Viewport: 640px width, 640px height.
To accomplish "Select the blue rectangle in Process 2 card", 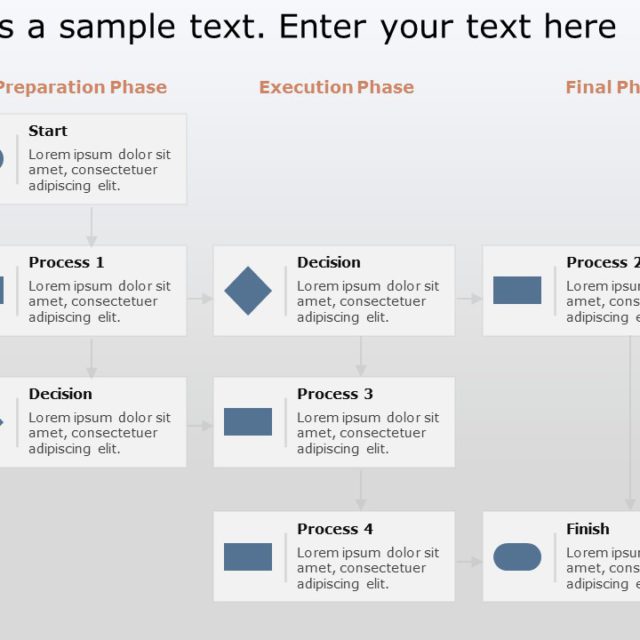I will coord(517,291).
